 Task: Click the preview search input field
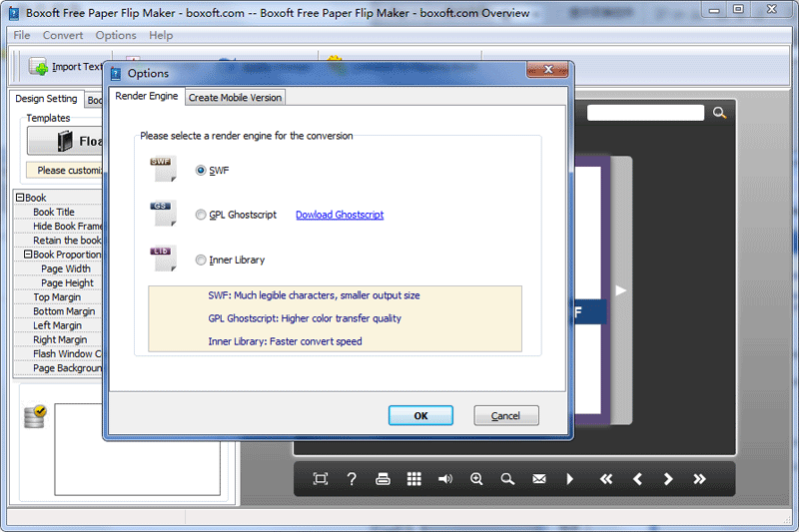click(x=645, y=113)
